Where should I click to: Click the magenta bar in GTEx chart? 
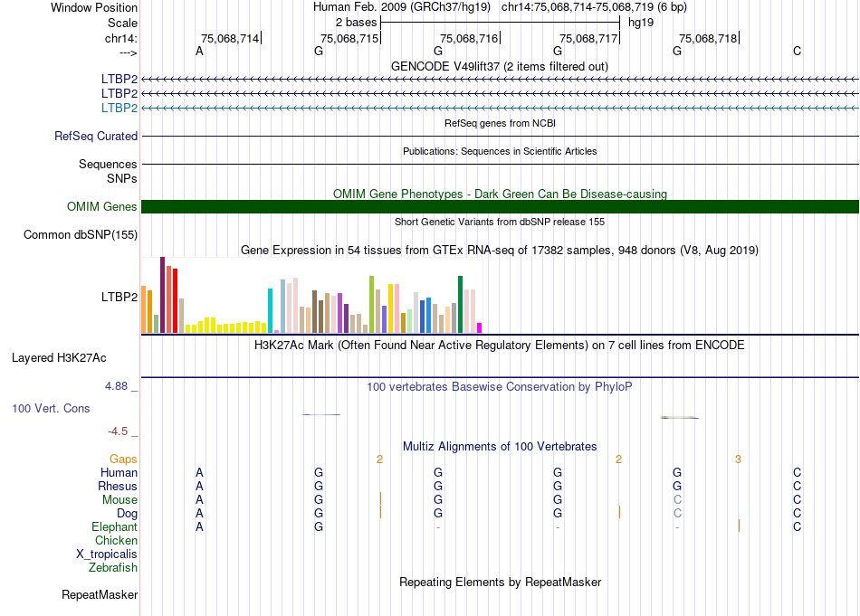pyautogui.click(x=480, y=327)
